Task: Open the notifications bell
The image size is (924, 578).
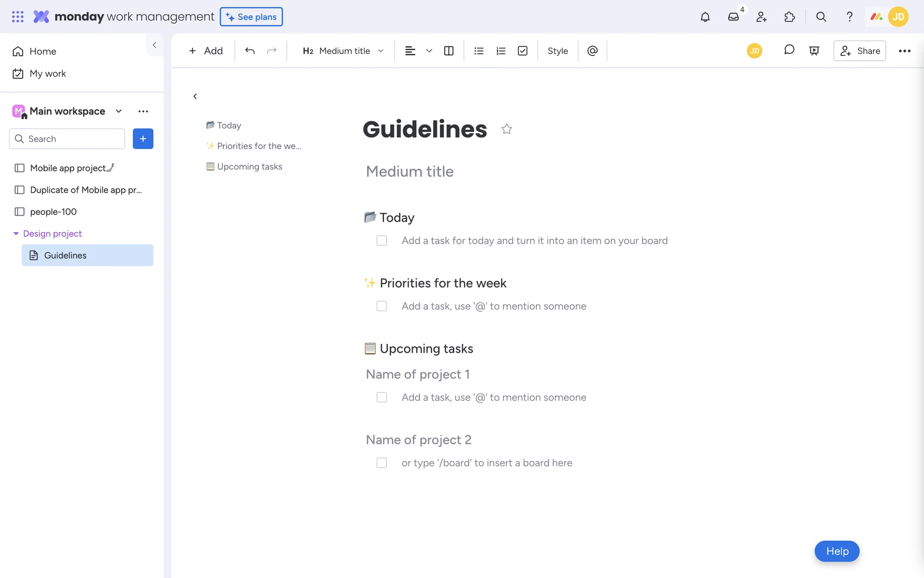Action: coord(705,17)
